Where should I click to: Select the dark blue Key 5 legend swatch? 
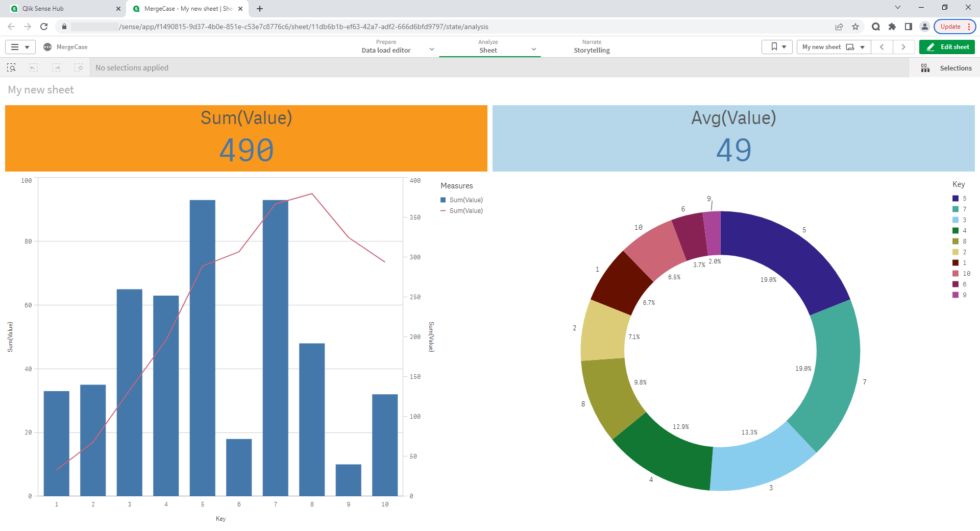coord(955,199)
